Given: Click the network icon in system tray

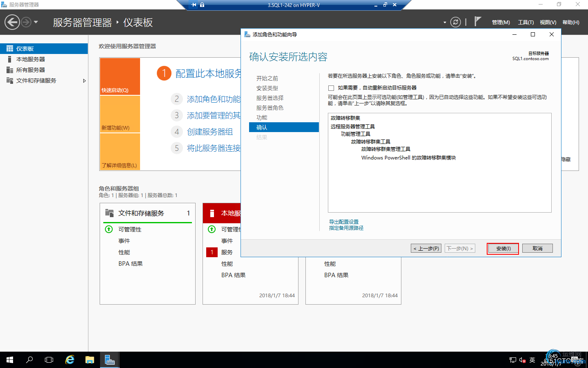Looking at the screenshot, I should pyautogui.click(x=513, y=360).
